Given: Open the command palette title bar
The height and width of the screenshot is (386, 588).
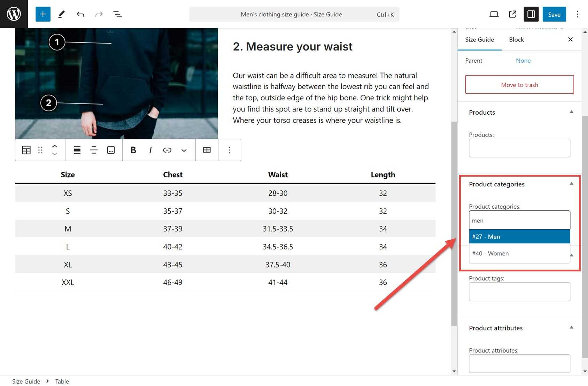Looking at the screenshot, I should pyautogui.click(x=294, y=14).
